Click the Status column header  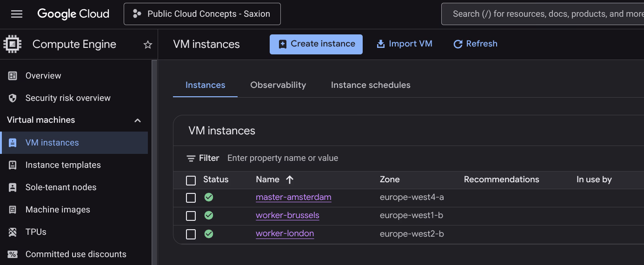tap(216, 179)
